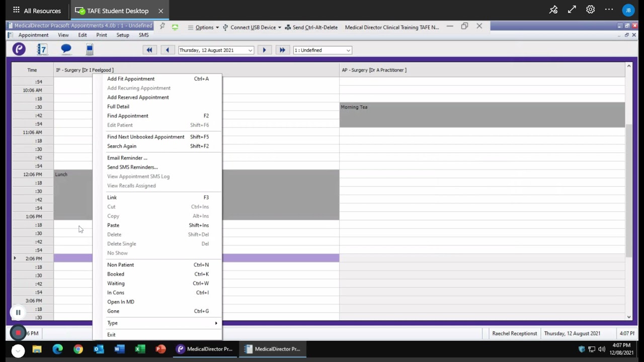The image size is (644, 362).
Task: Open Excel from the taskbar
Action: (140, 349)
